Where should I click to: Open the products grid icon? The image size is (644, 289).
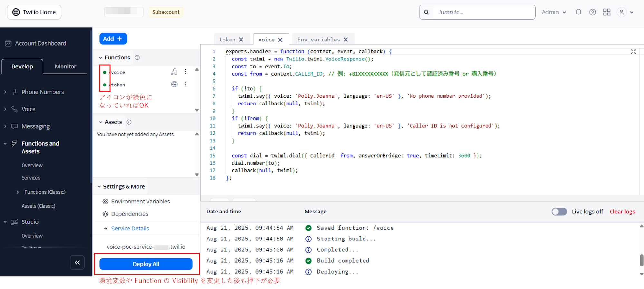(607, 12)
